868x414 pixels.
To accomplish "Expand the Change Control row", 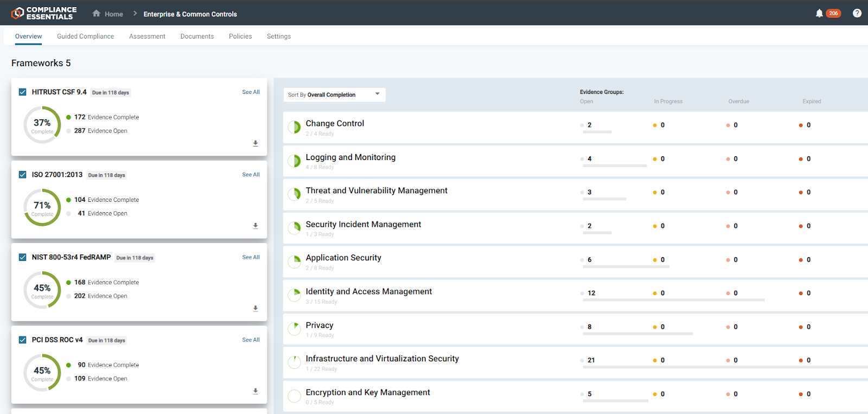I will 335,124.
